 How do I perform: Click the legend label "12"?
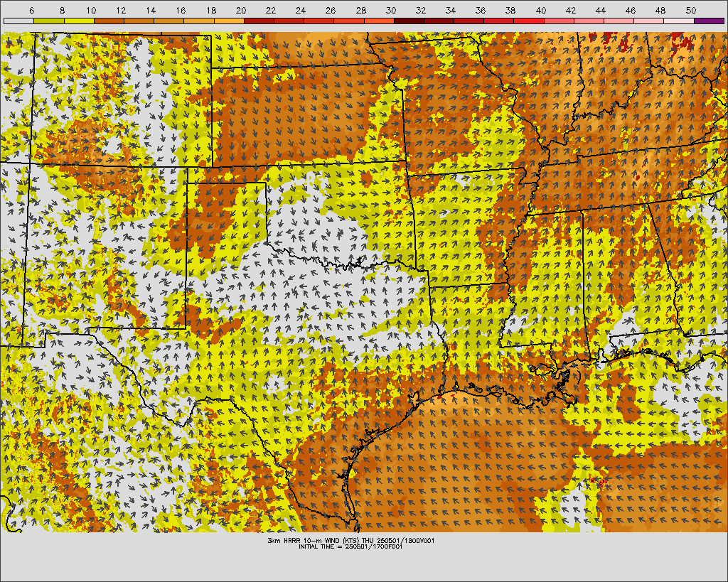click(121, 10)
